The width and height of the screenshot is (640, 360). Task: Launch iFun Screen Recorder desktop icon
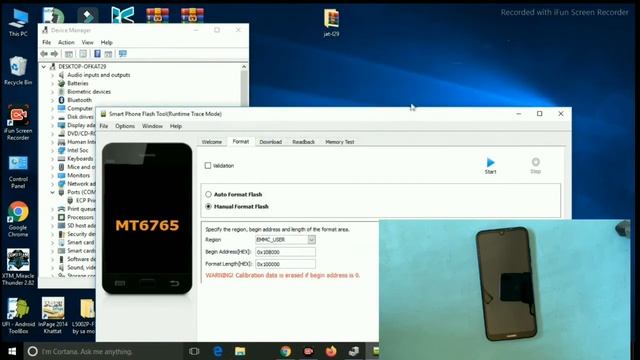click(x=18, y=122)
